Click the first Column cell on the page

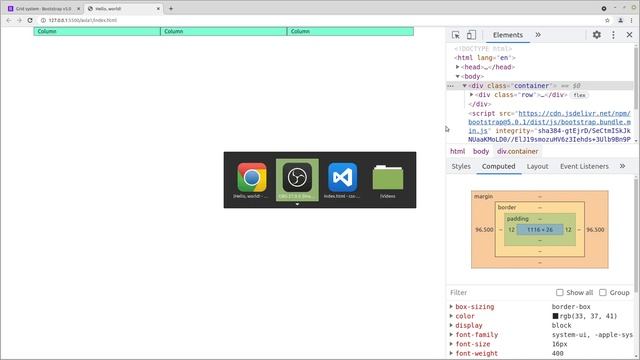(97, 31)
